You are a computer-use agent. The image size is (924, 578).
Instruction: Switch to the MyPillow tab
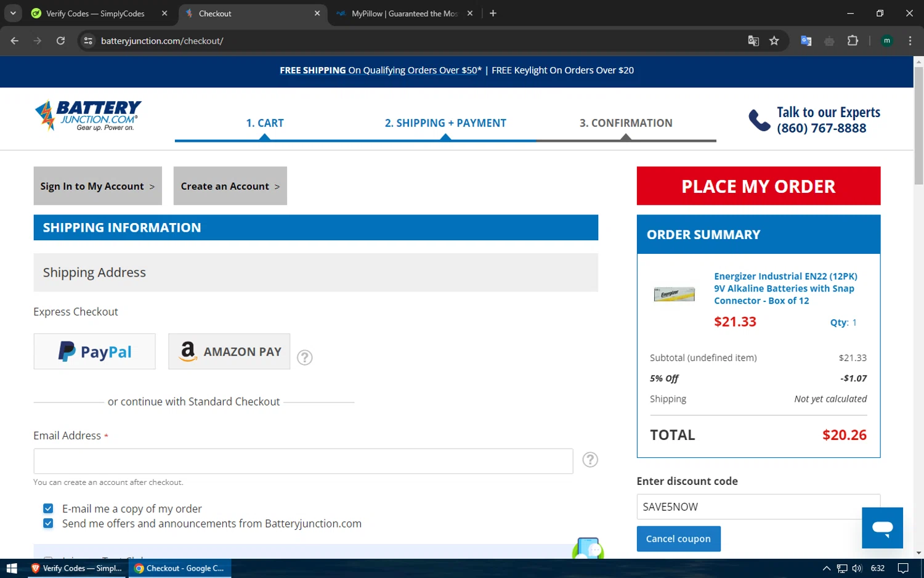point(404,13)
